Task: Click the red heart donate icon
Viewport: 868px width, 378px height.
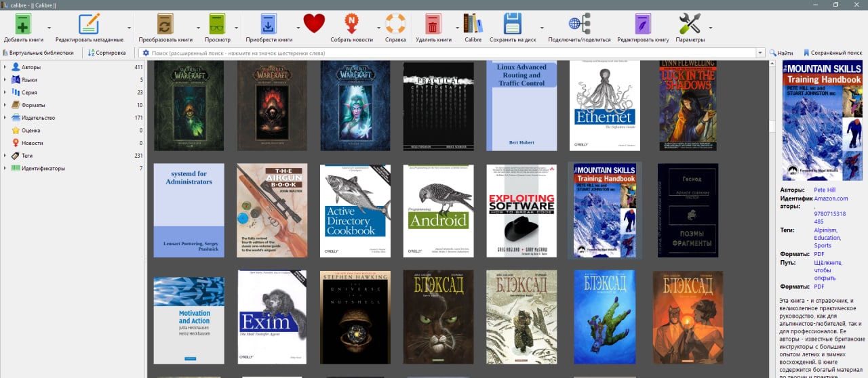Action: click(314, 24)
